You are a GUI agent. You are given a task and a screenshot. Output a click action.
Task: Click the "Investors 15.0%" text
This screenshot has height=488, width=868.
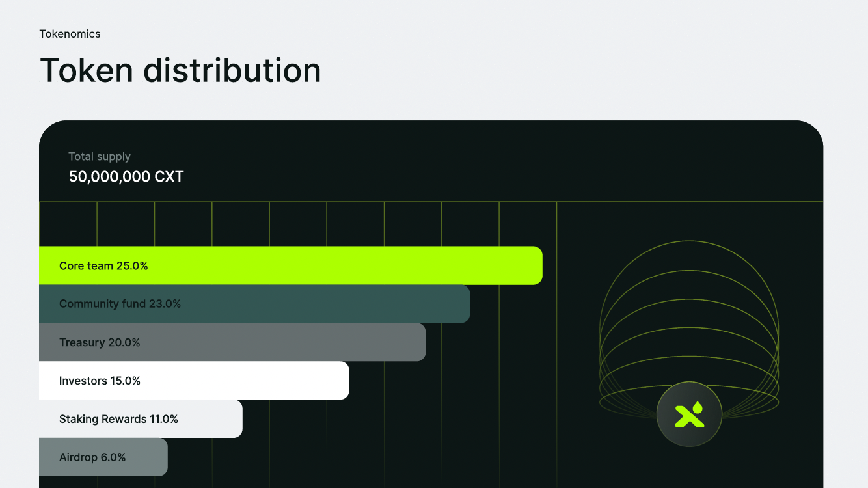pyautogui.click(x=100, y=381)
